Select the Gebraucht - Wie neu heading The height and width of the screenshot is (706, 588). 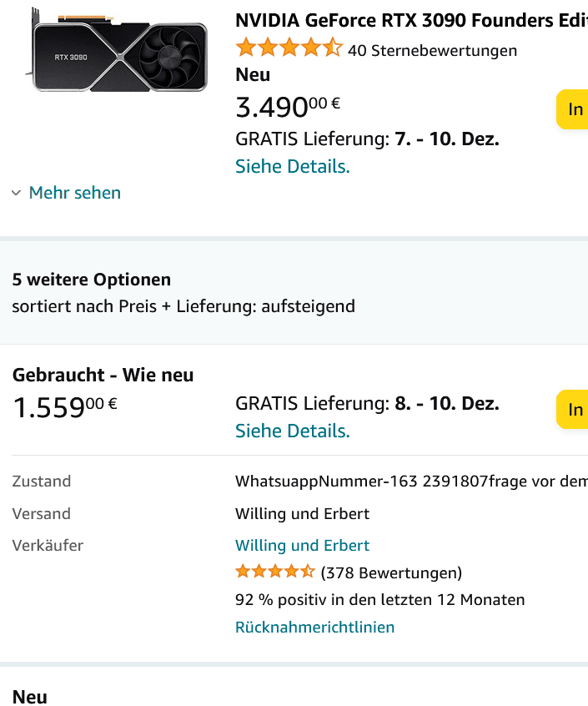click(103, 376)
